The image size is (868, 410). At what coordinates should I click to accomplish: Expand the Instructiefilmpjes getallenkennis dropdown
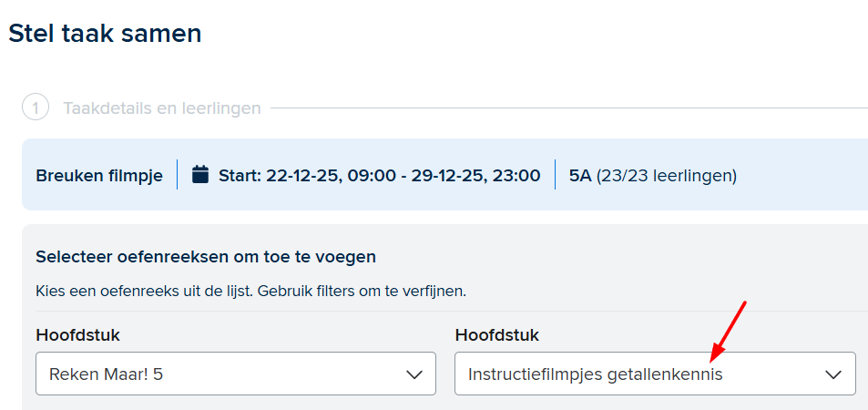click(654, 374)
